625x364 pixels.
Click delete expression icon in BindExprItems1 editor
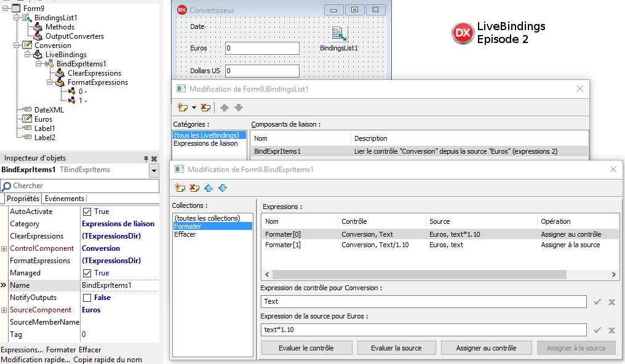tap(194, 188)
